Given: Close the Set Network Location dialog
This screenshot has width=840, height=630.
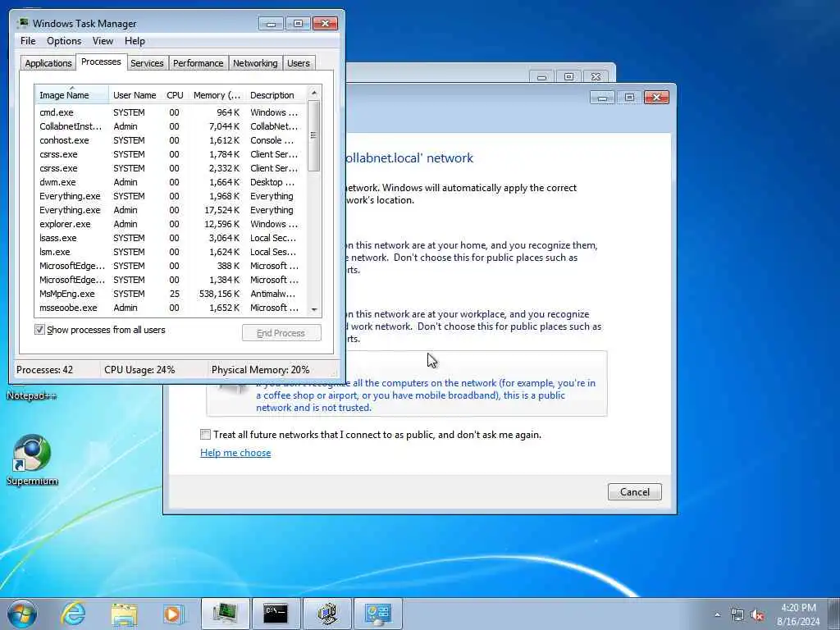Looking at the screenshot, I should (656, 97).
